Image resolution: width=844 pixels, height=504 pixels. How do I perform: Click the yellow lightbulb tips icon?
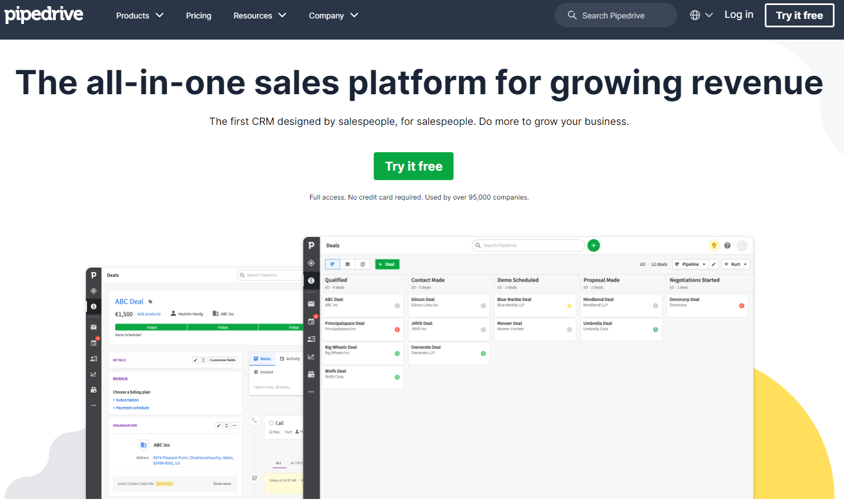click(x=713, y=245)
